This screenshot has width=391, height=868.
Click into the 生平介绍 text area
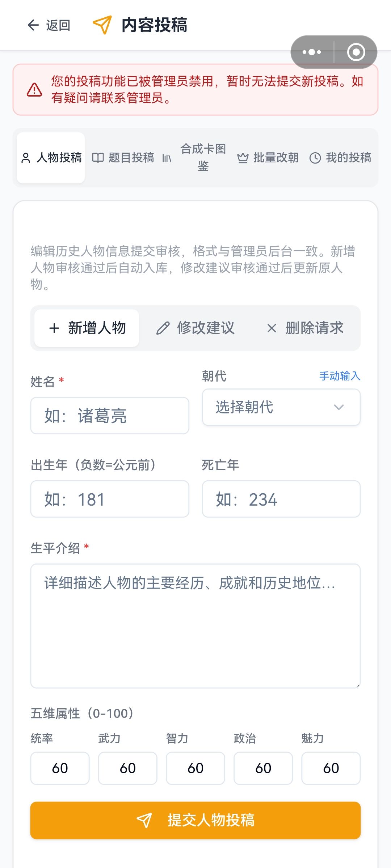point(195,626)
